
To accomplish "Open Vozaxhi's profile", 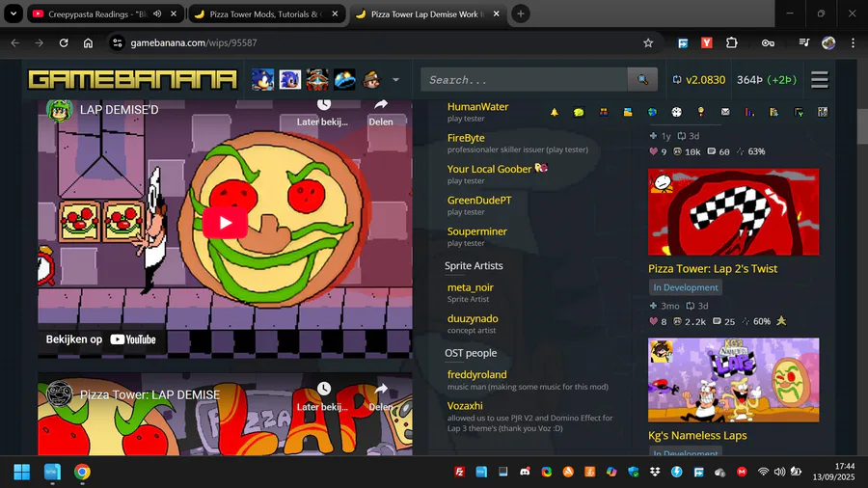I will (465, 406).
